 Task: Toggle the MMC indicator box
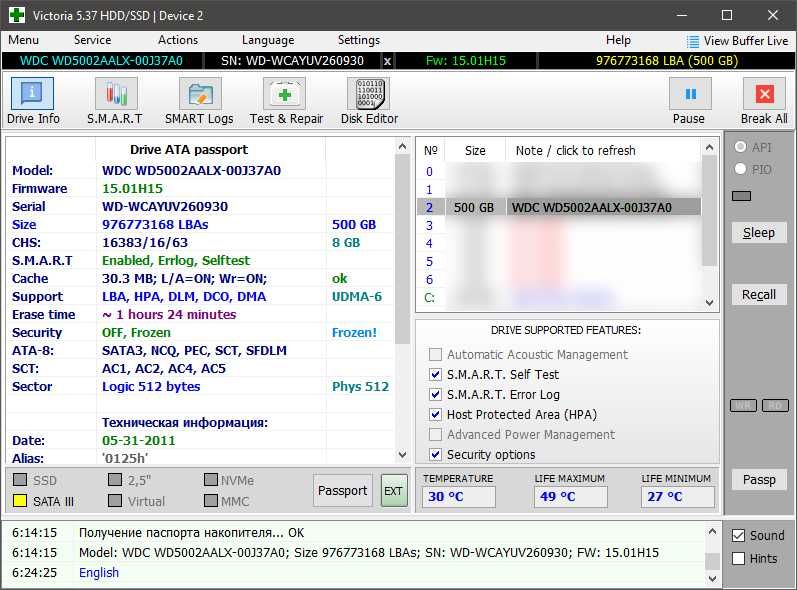pos(210,501)
